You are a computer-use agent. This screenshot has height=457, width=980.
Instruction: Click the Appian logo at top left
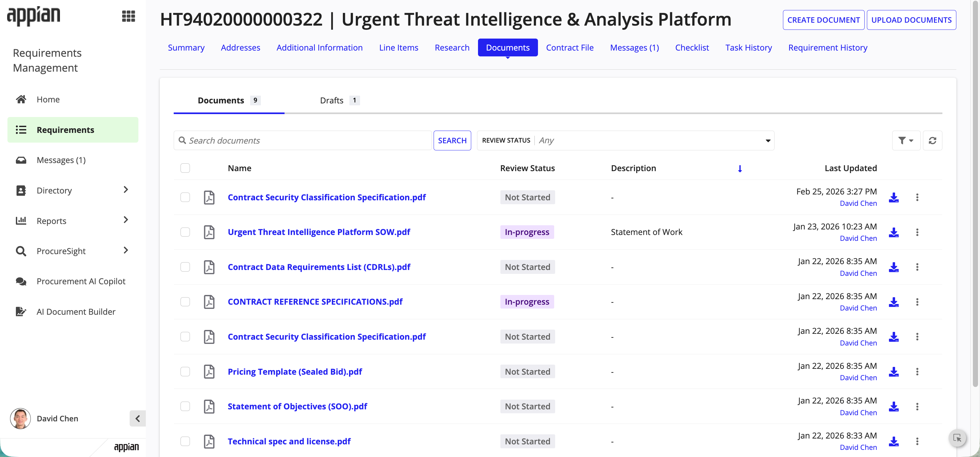(x=33, y=16)
